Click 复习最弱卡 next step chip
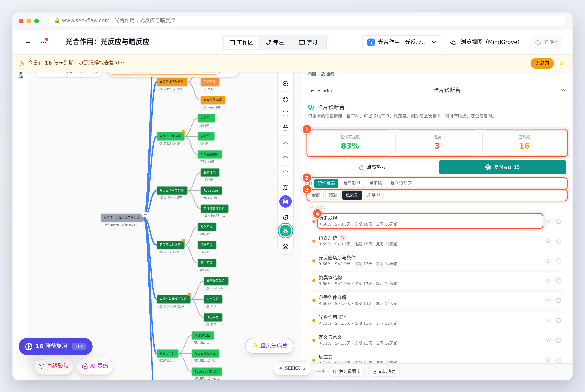The width and height of the screenshot is (585, 392). click(347, 372)
